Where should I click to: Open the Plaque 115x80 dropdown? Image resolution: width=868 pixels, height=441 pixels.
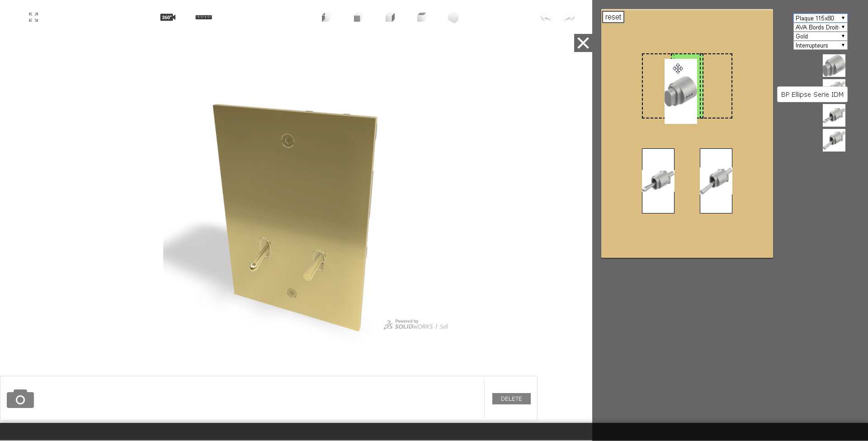(x=820, y=18)
